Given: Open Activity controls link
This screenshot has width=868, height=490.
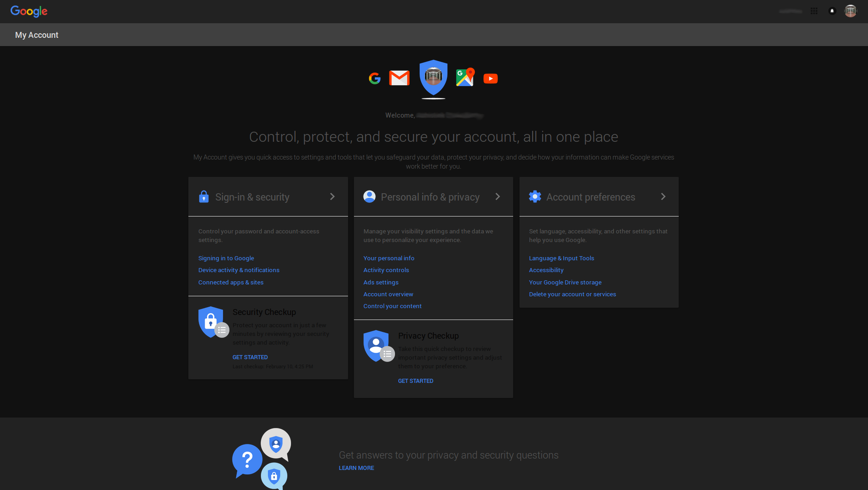Looking at the screenshot, I should click(386, 270).
